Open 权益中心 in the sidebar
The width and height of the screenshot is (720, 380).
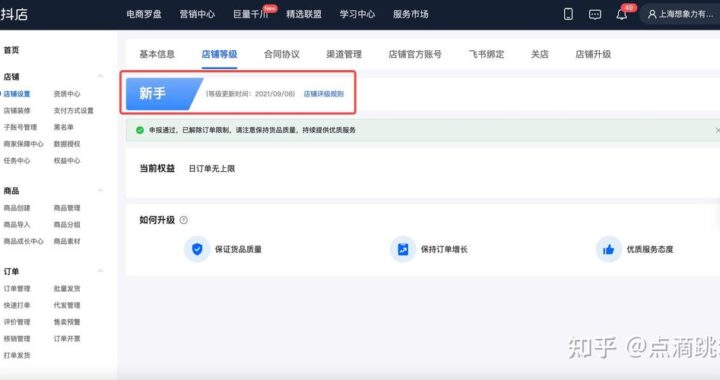(x=67, y=160)
